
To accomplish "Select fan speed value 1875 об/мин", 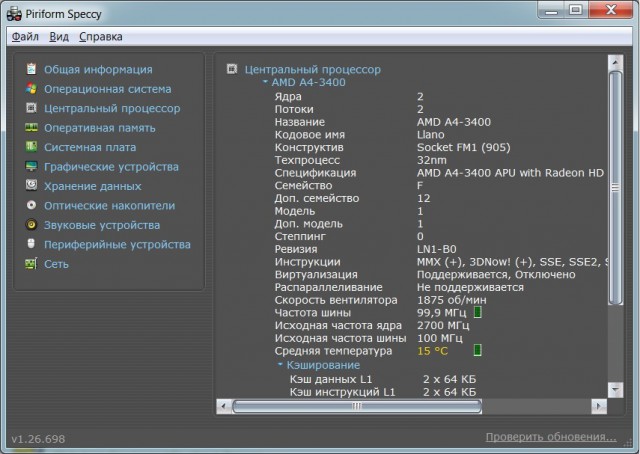I will [452, 300].
